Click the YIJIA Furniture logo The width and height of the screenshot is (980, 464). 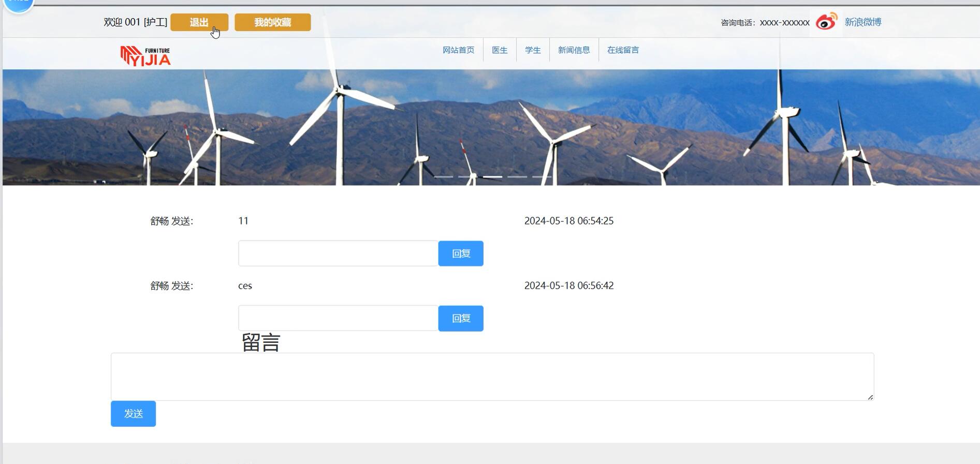pos(145,56)
